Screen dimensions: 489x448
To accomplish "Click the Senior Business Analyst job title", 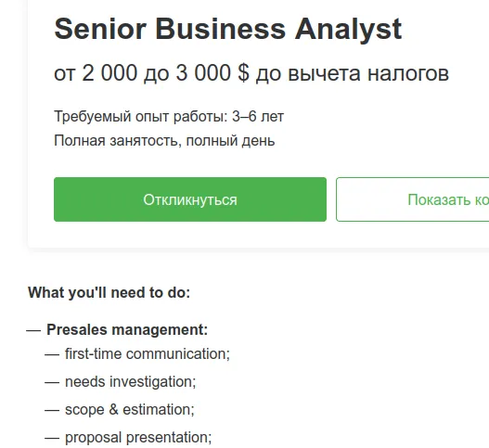I will pos(228,29).
